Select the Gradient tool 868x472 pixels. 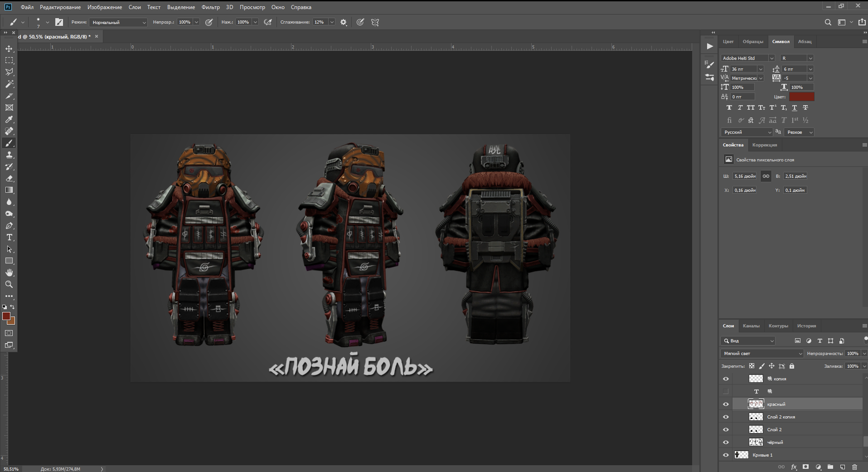click(9, 190)
